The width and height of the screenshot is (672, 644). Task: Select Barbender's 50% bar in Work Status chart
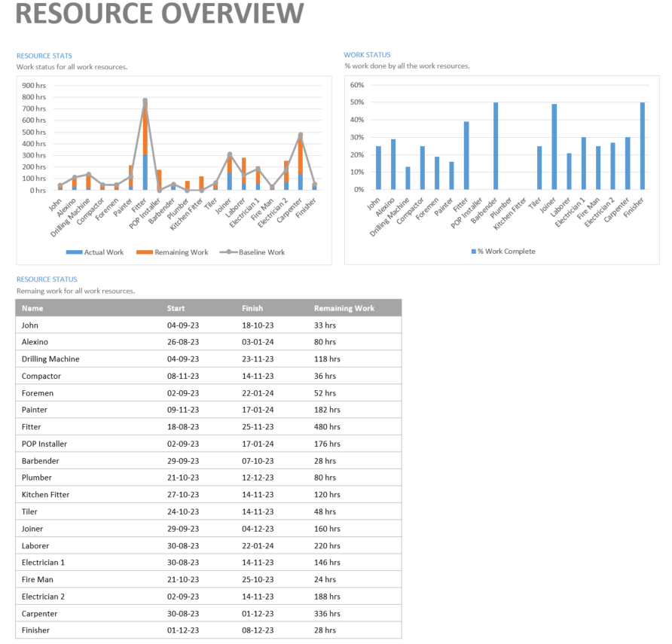tap(494, 143)
